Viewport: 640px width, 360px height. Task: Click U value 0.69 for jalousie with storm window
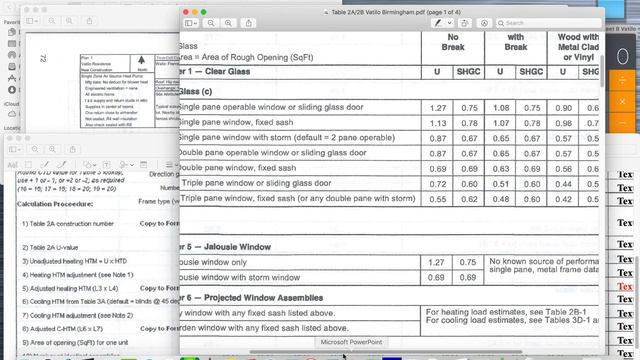(436, 278)
